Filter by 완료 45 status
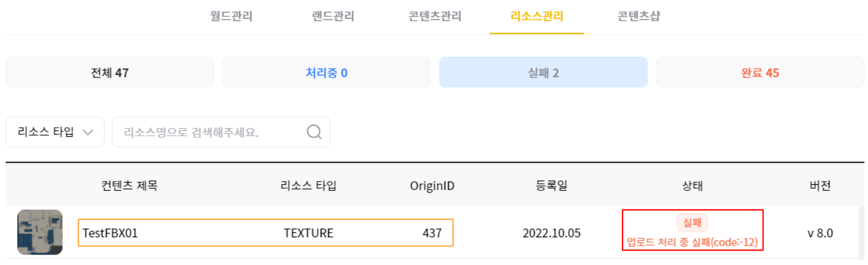 point(760,72)
